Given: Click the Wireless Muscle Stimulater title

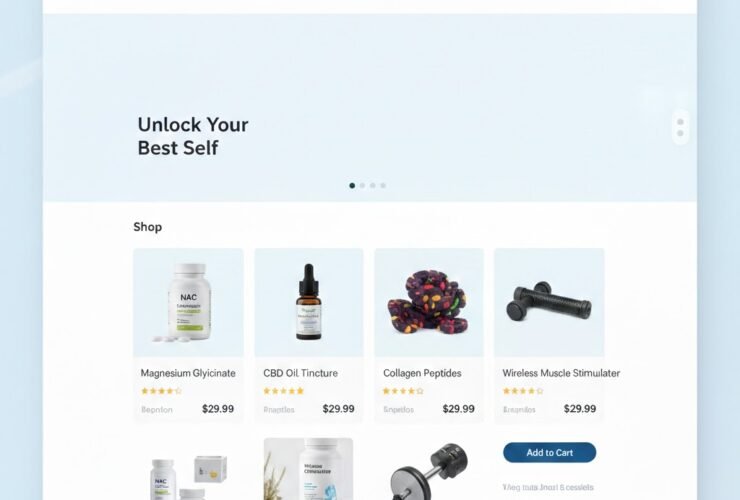Looking at the screenshot, I should click(x=561, y=373).
